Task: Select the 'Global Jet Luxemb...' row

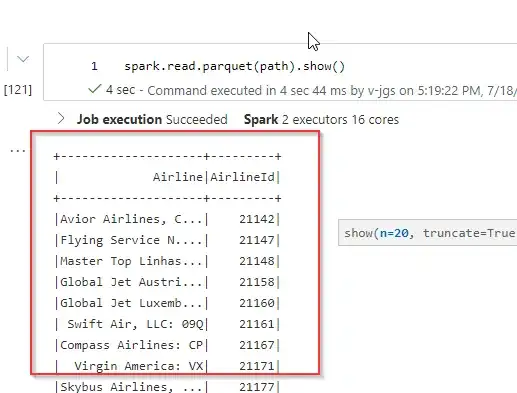Action: (x=168, y=303)
